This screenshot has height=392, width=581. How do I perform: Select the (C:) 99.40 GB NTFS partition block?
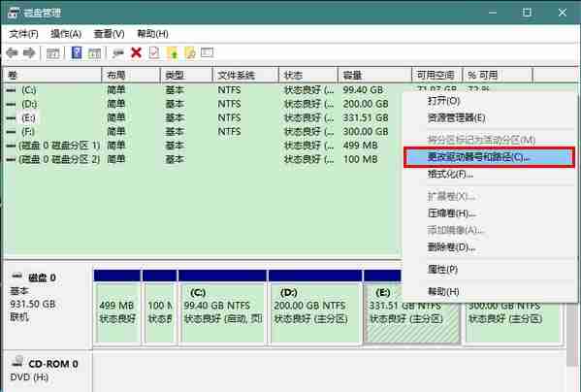(x=222, y=308)
